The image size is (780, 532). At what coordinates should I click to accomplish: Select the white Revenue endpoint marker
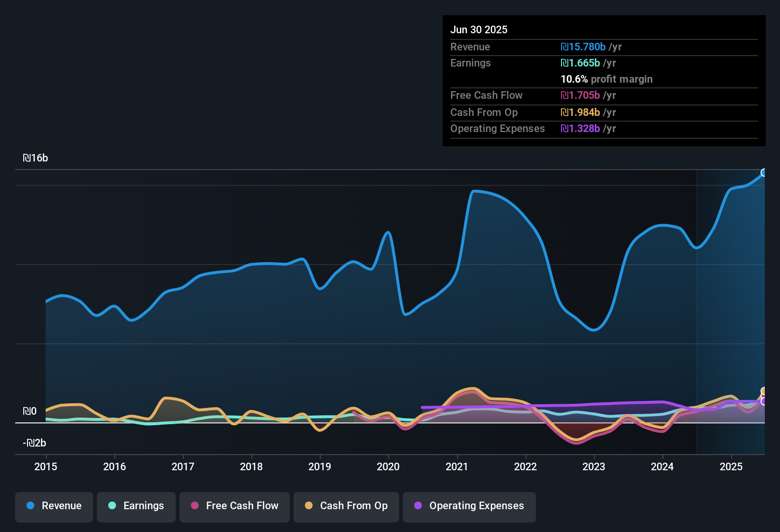(x=764, y=173)
